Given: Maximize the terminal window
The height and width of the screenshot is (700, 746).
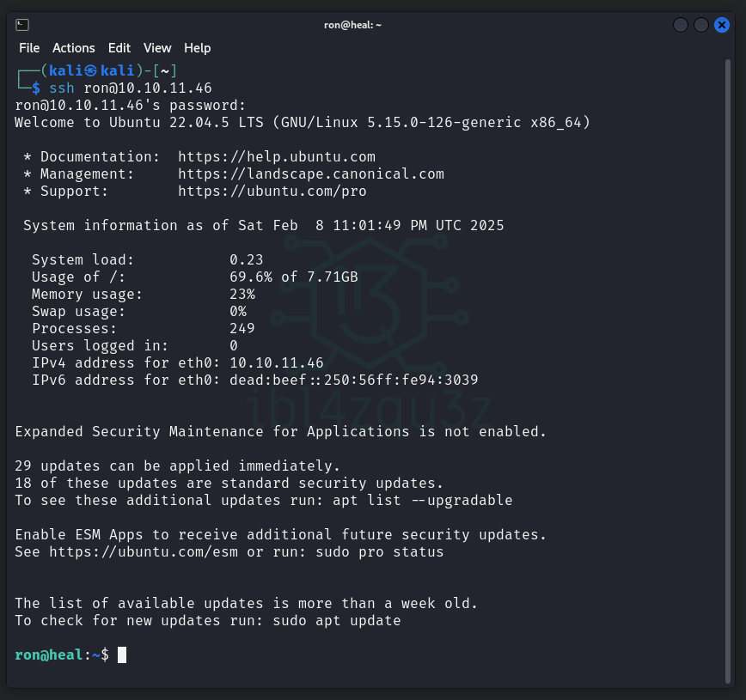Looking at the screenshot, I should [701, 25].
